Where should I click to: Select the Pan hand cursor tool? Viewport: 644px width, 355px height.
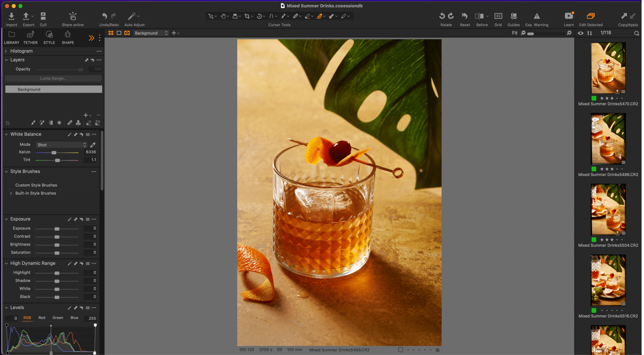point(223,16)
